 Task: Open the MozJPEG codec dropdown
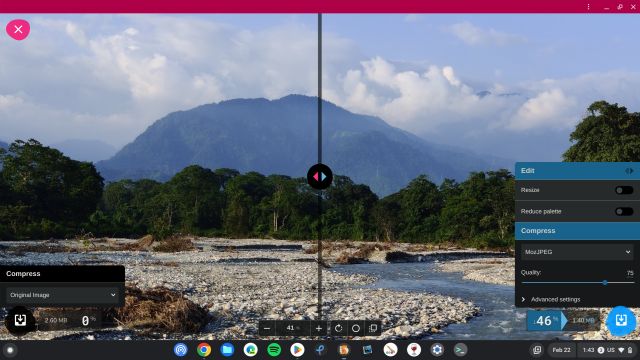click(x=577, y=252)
